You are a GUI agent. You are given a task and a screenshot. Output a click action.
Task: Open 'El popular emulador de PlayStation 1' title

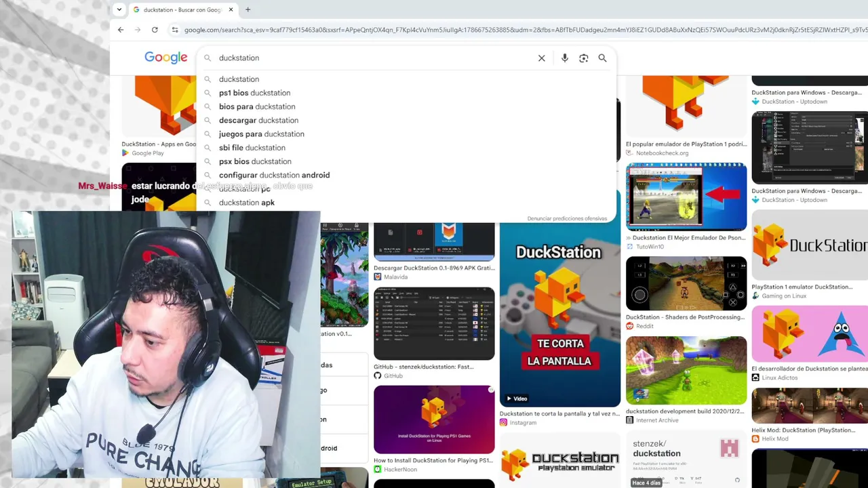[686, 144]
